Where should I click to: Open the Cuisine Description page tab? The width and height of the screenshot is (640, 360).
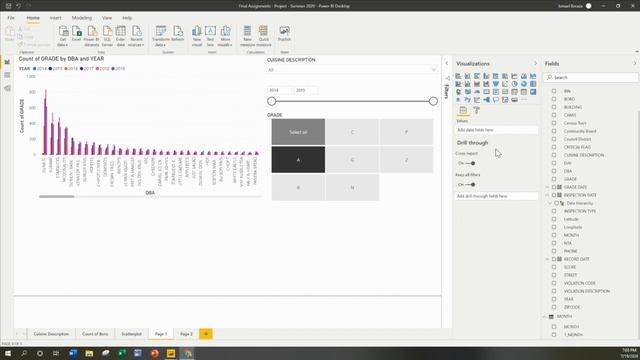[x=51, y=334]
